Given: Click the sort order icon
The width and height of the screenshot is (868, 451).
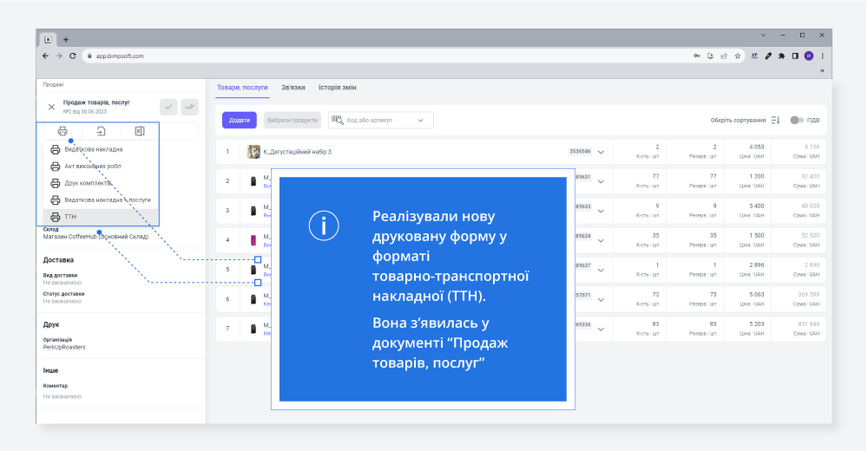Looking at the screenshot, I should [x=776, y=121].
